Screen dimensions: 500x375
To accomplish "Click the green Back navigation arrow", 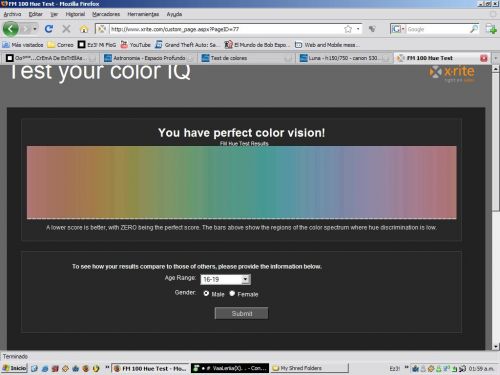I will click(10, 29).
